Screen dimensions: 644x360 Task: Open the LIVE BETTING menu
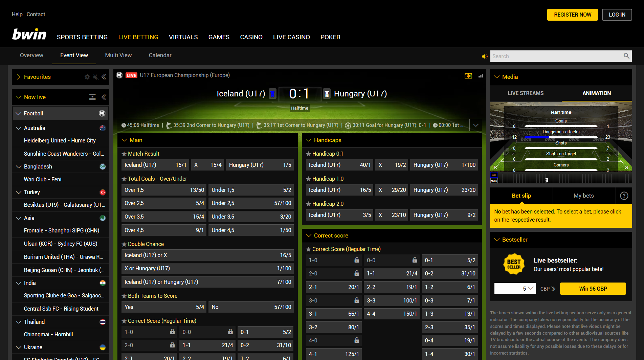[x=138, y=37]
